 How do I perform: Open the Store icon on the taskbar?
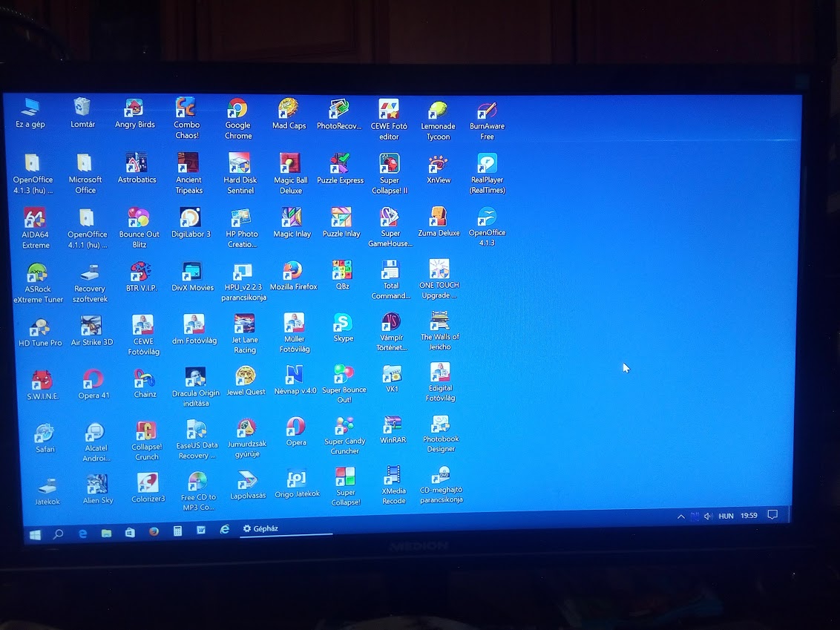(130, 533)
